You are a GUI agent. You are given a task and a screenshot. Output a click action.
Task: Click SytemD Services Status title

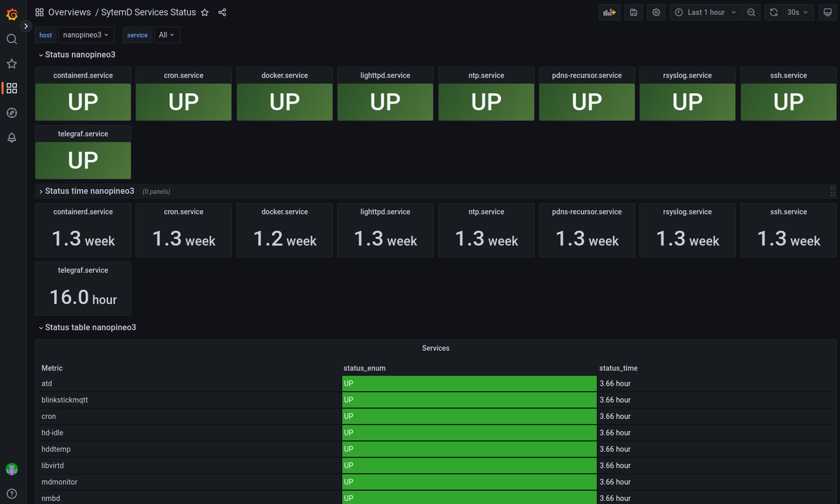pos(148,12)
